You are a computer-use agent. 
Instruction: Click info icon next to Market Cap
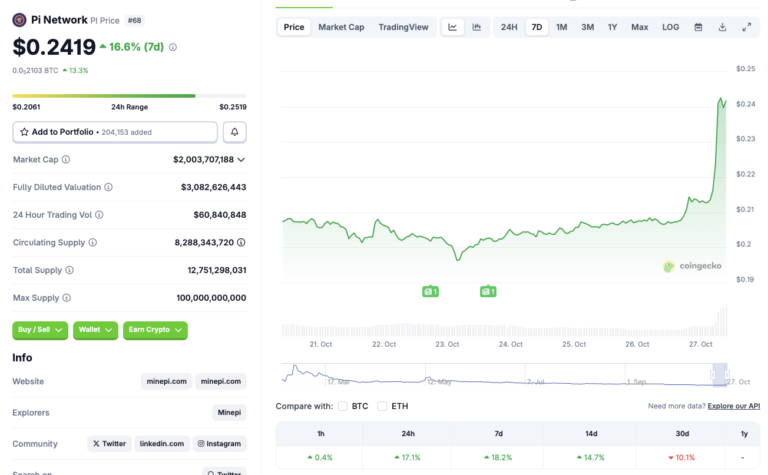tap(65, 160)
